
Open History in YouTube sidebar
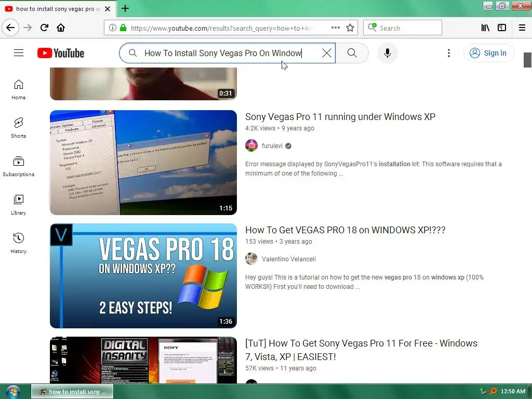point(18,243)
